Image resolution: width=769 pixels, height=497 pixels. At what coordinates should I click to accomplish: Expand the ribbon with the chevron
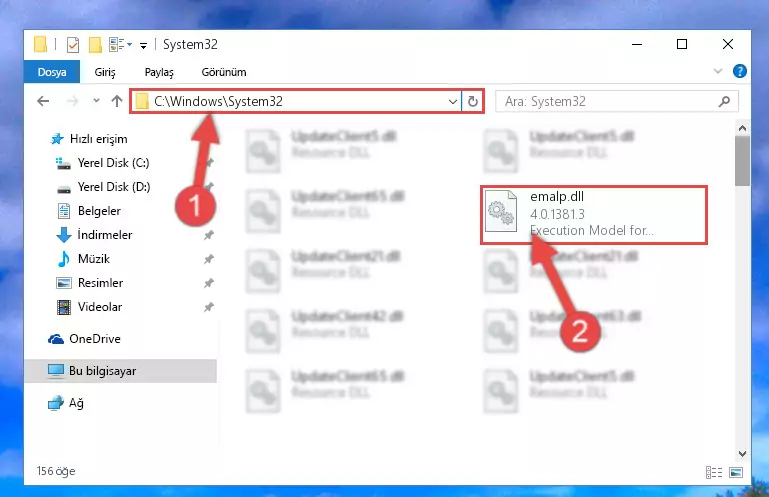[718, 72]
